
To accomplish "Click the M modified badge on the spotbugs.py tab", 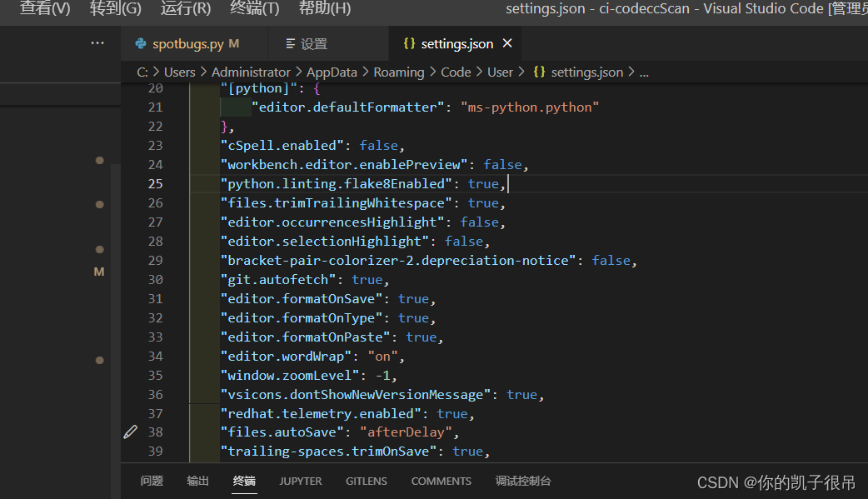I will pos(233,42).
